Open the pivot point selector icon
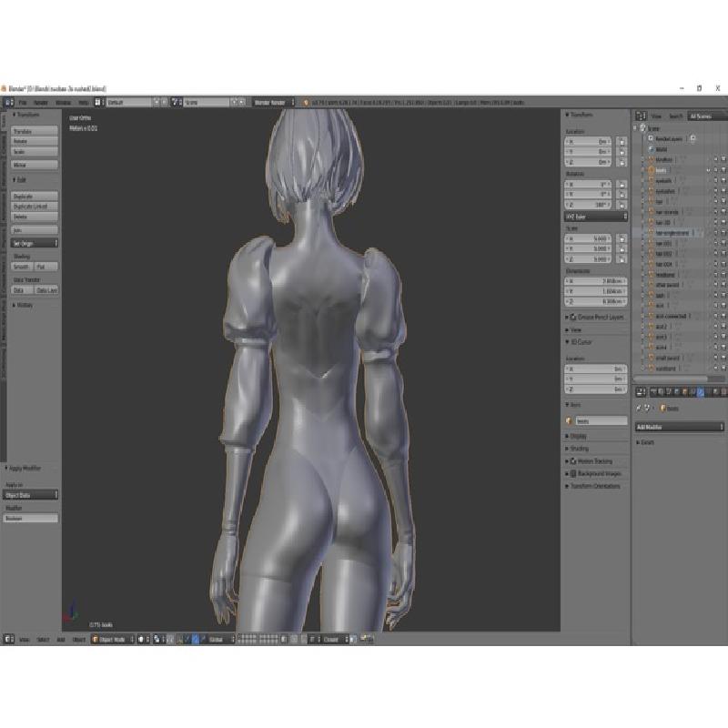The width and height of the screenshot is (728, 728). pyautogui.click(x=157, y=640)
